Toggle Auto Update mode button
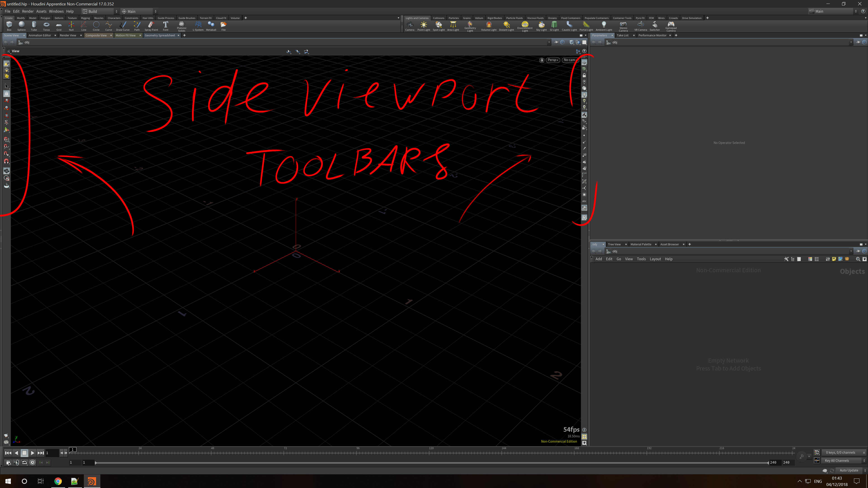This screenshot has height=488, width=868. click(849, 470)
